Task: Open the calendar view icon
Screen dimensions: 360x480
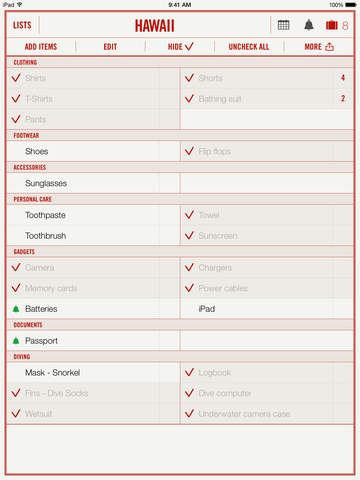Action: [283, 25]
